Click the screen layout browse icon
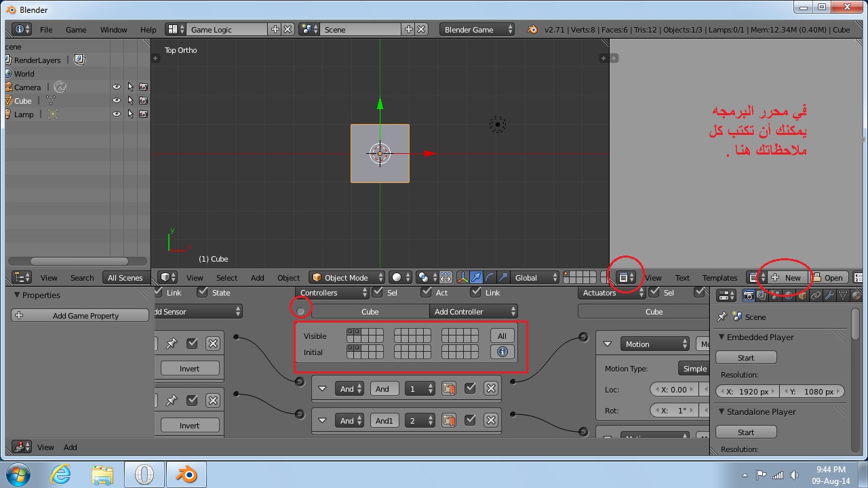This screenshot has width=868, height=488. pyautogui.click(x=176, y=29)
